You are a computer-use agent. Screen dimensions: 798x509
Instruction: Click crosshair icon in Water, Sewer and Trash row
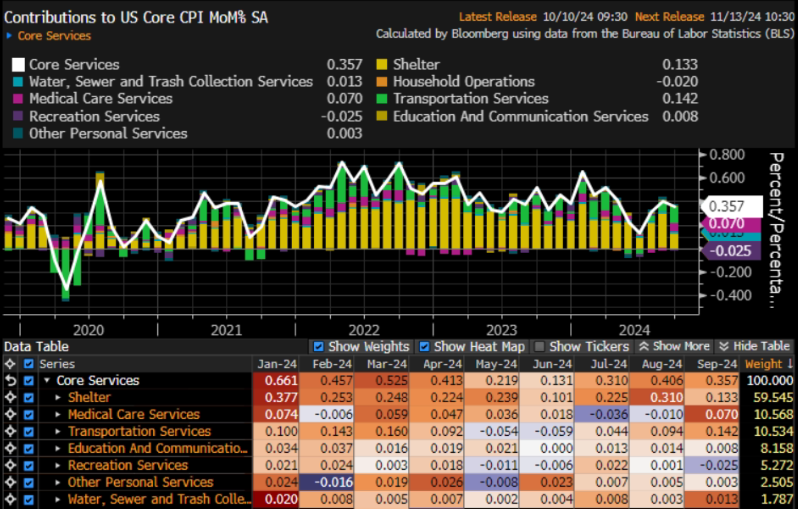click(11, 499)
